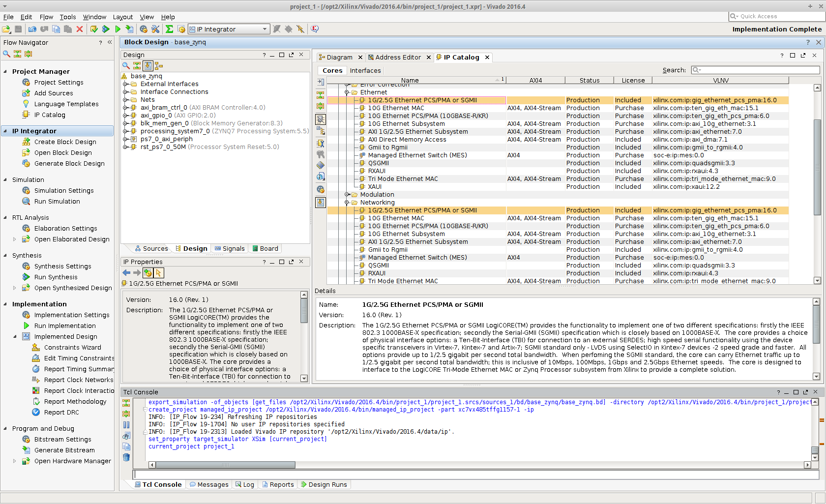Screen dimensions: 826x504
Task: Toggle the highlighted filter button in Design panel toolbar
Action: coord(148,65)
